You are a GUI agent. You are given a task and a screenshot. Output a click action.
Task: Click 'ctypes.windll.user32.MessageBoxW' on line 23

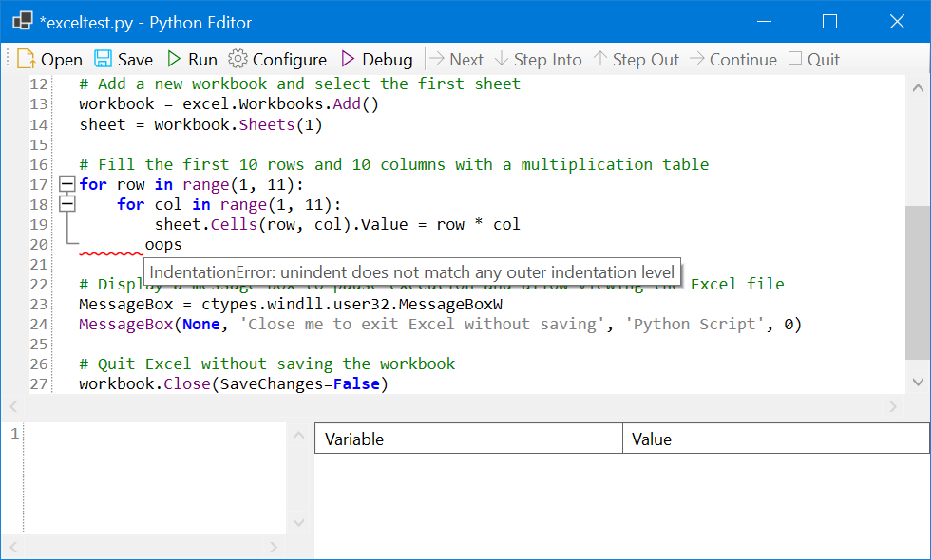(351, 305)
